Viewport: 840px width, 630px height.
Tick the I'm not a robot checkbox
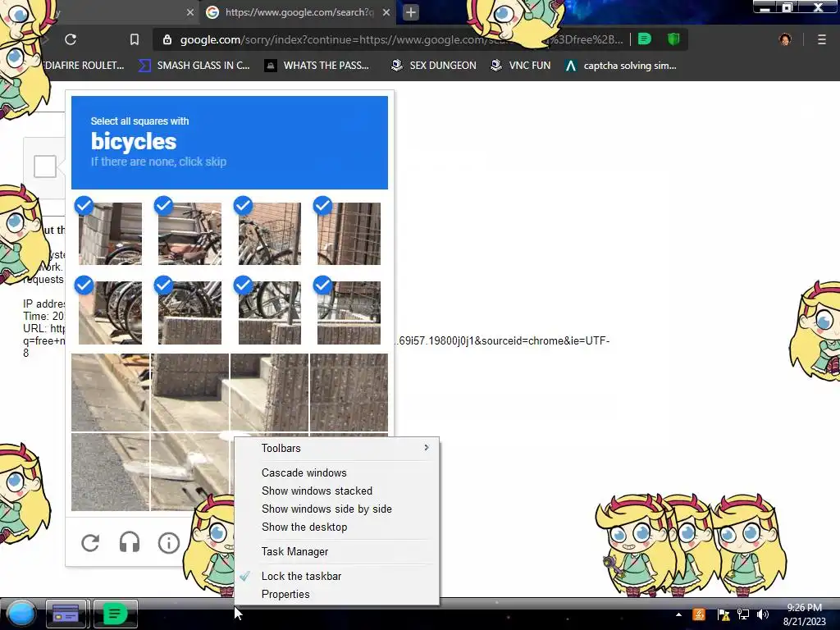[45, 166]
